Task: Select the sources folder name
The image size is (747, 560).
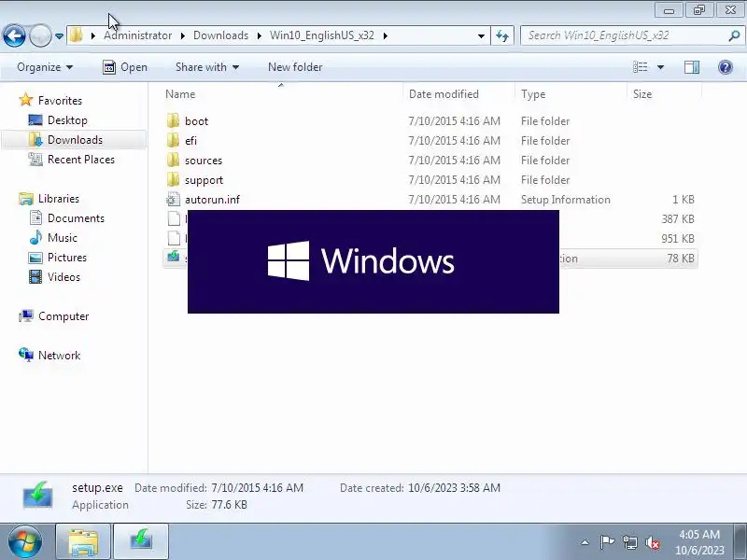Action: [x=204, y=160]
